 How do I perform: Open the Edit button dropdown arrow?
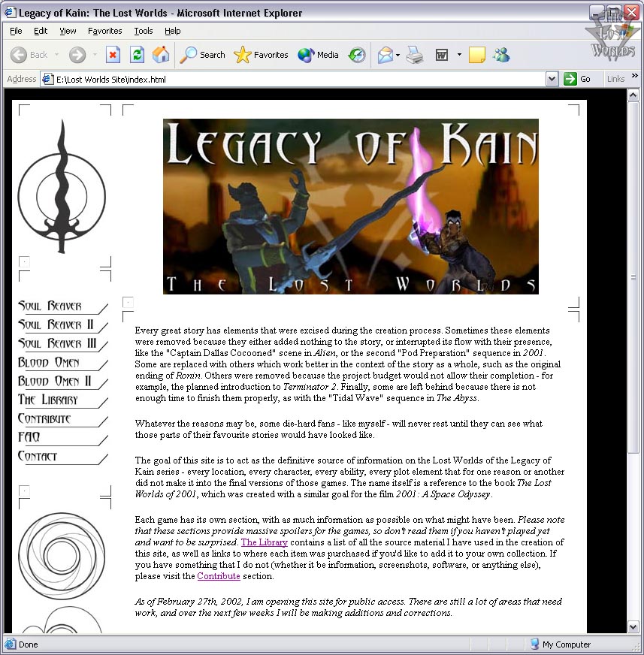point(459,55)
